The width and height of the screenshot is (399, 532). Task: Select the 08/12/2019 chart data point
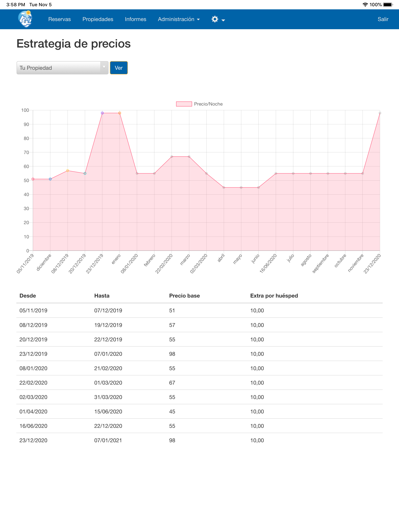[68, 171]
